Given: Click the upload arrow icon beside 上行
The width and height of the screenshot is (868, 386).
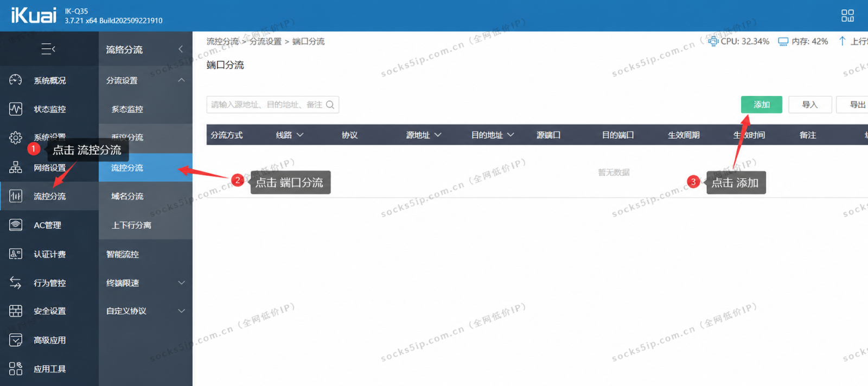Looking at the screenshot, I should point(842,41).
